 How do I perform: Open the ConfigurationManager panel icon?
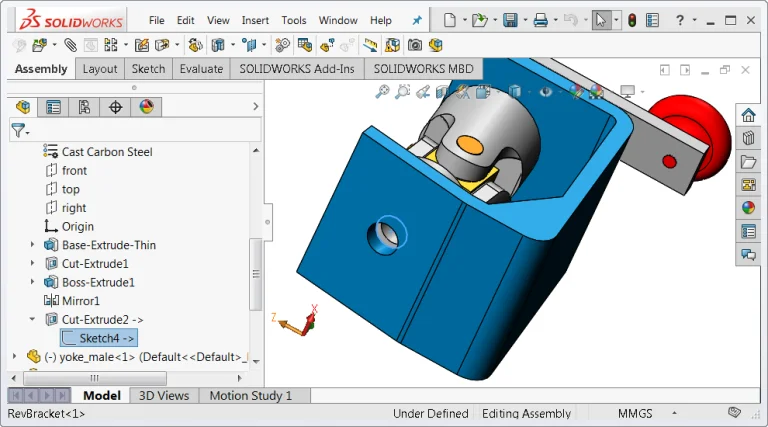pyautogui.click(x=85, y=107)
